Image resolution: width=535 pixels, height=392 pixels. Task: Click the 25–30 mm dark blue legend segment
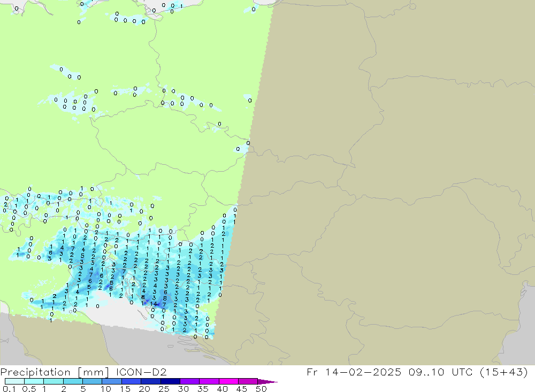point(170,381)
